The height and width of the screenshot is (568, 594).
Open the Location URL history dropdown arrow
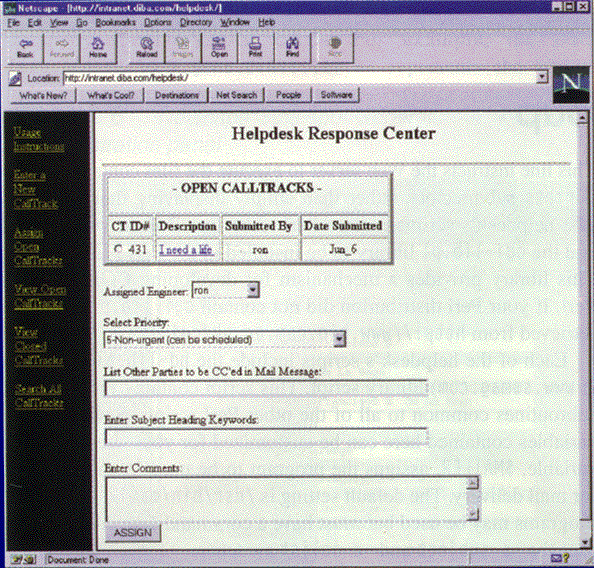click(x=542, y=77)
